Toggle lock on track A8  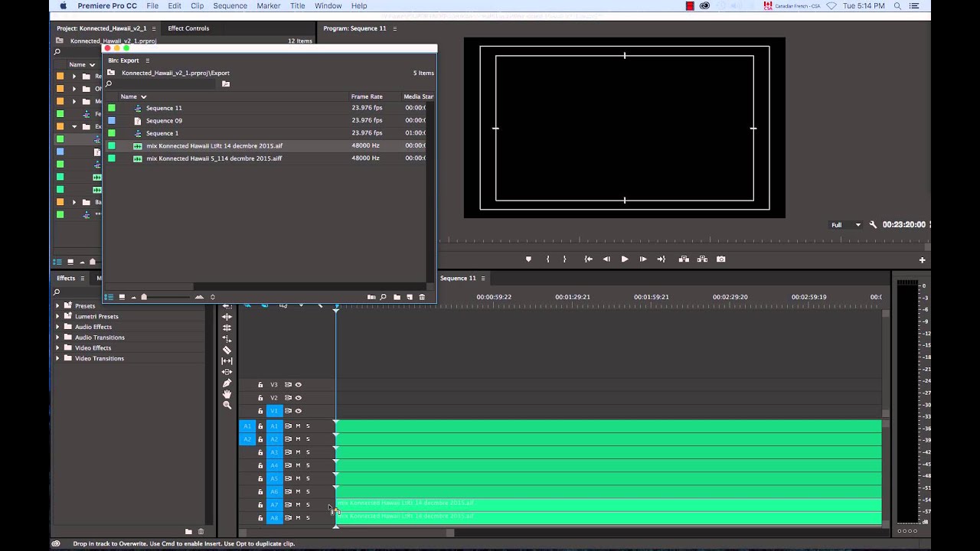[260, 518]
